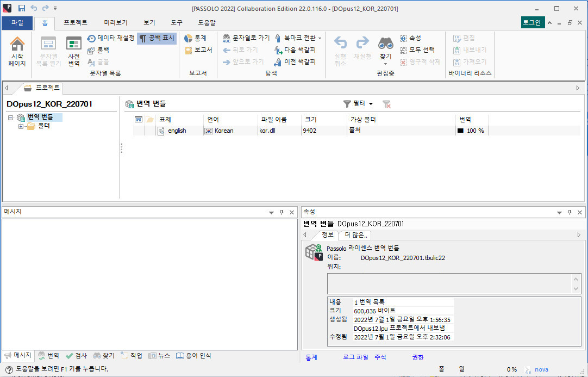Open 속성 properties in ribbon

coord(411,38)
